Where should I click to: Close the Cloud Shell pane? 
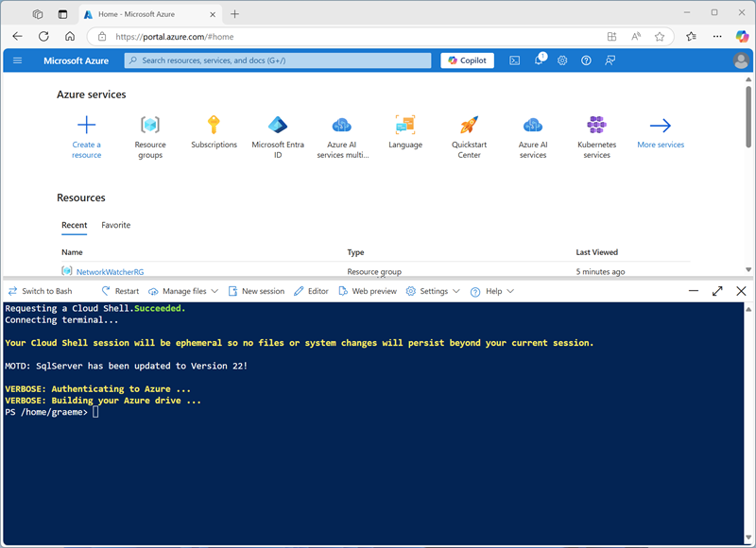(741, 291)
